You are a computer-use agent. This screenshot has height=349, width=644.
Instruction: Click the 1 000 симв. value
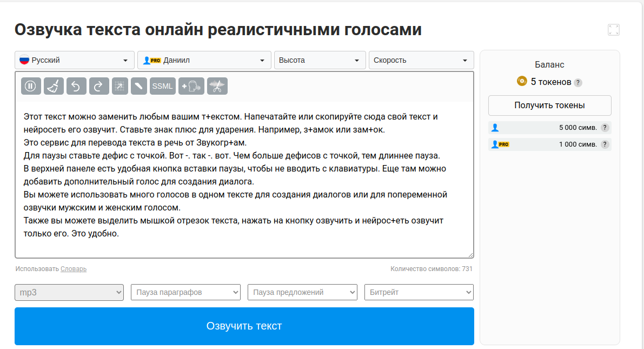tap(578, 144)
